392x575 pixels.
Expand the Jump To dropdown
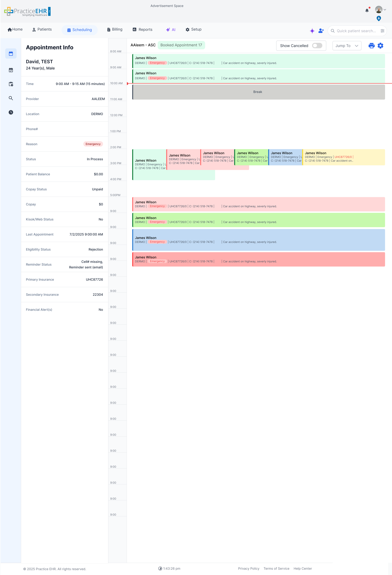coord(347,46)
